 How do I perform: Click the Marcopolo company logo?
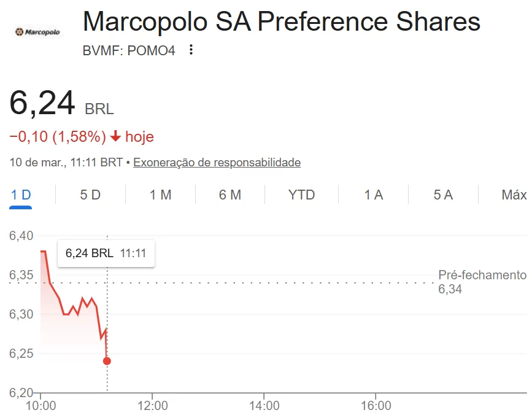(37, 31)
